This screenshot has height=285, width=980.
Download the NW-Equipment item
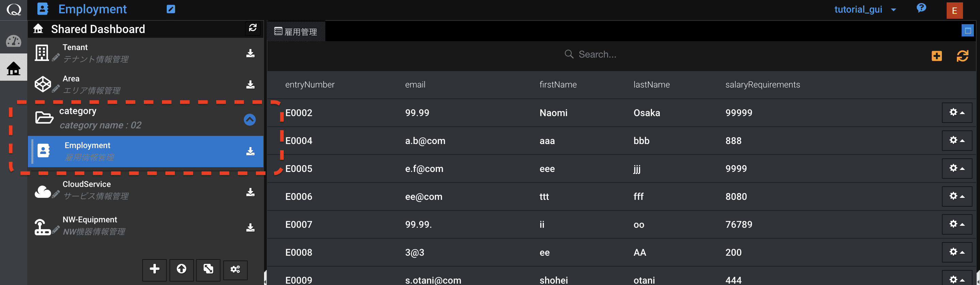pos(250,227)
